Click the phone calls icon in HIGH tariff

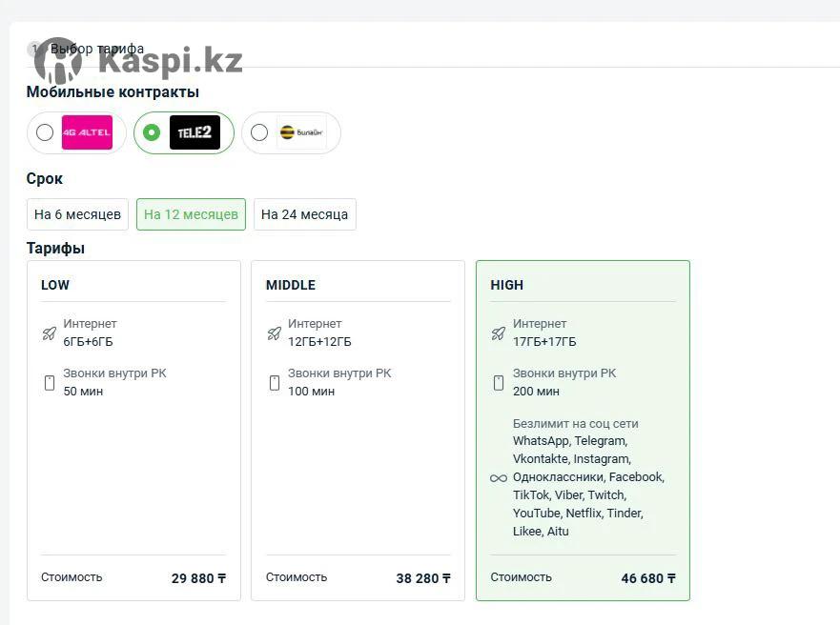pyautogui.click(x=499, y=383)
